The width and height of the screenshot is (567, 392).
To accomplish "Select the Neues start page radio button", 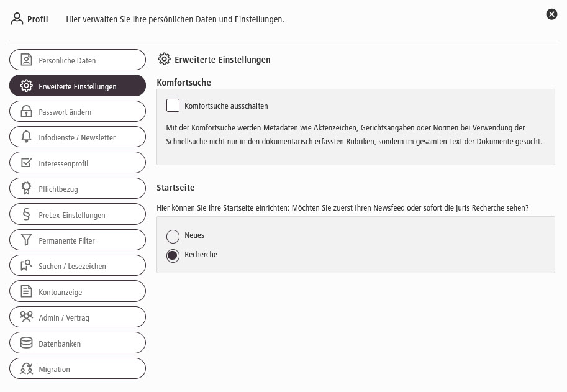I will click(173, 236).
